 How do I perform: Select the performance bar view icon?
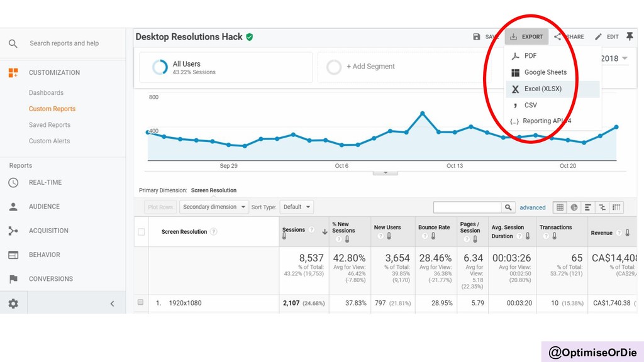pyautogui.click(x=588, y=207)
